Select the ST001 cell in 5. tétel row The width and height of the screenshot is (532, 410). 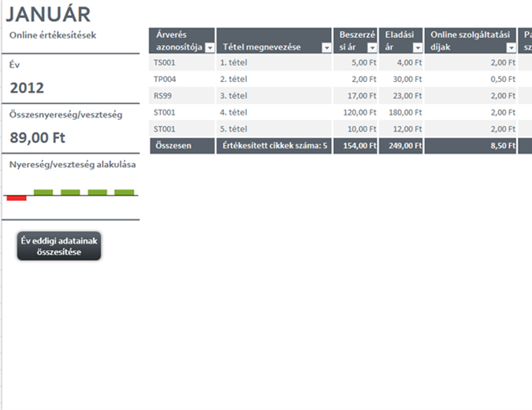click(x=182, y=129)
